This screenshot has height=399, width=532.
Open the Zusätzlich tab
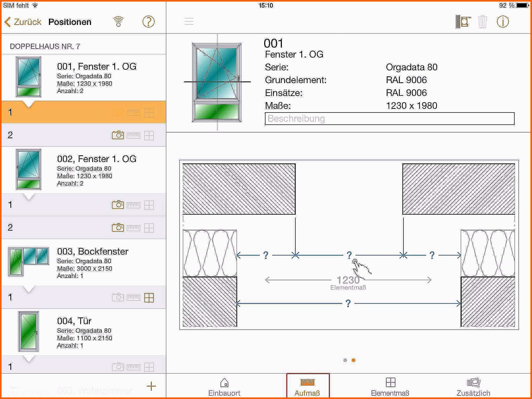pyautogui.click(x=473, y=387)
